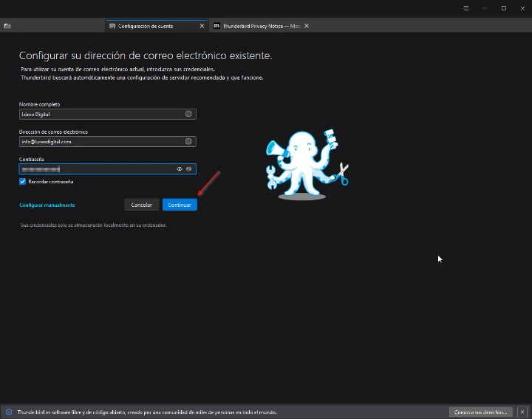The height and width of the screenshot is (419, 532).
Task: Switch to Thunderbird Privacy Notice tab
Action: click(x=261, y=26)
